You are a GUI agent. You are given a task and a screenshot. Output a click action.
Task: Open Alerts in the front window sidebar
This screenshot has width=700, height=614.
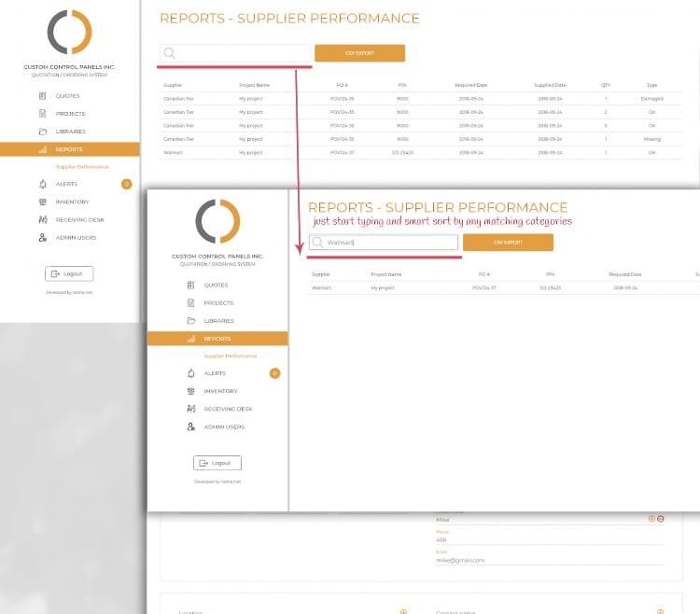(215, 373)
